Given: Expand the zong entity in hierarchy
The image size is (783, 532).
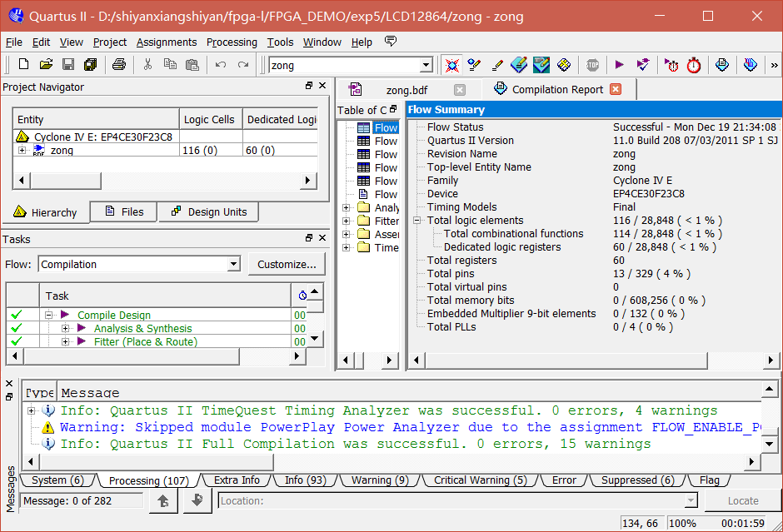Looking at the screenshot, I should coord(22,150).
